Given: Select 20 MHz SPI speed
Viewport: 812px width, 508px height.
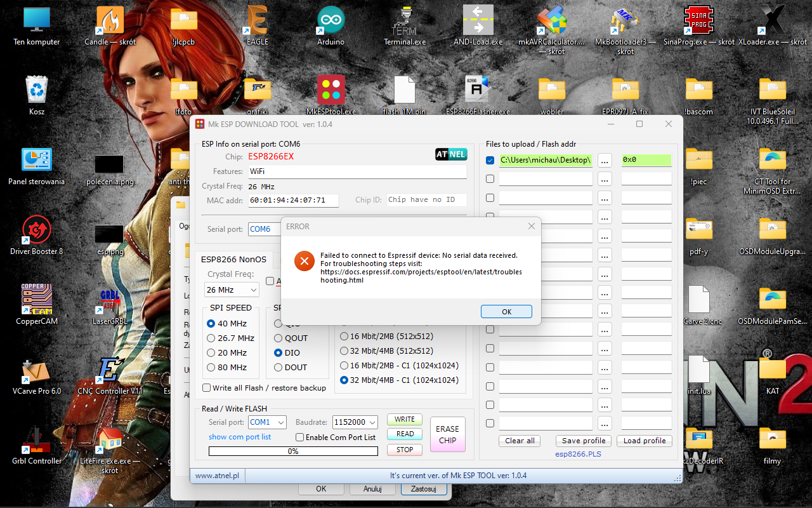Looking at the screenshot, I should tap(226, 353).
